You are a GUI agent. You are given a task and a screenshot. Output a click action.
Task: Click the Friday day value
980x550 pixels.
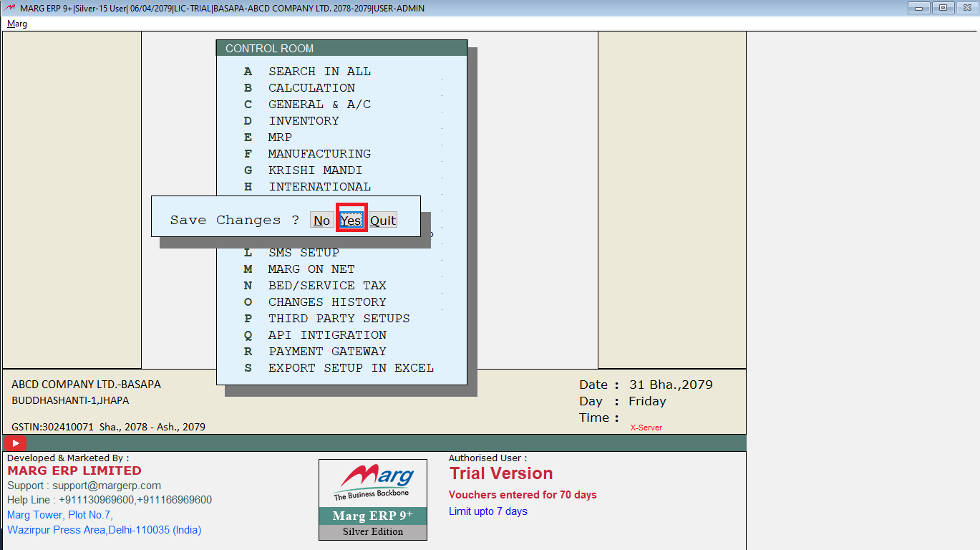click(x=647, y=401)
